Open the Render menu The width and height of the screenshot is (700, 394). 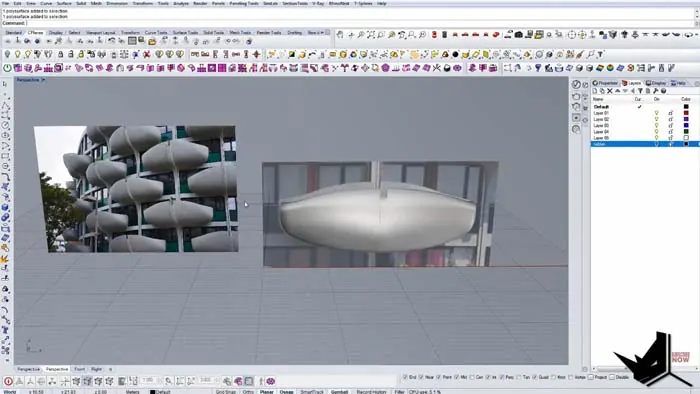click(200, 3)
